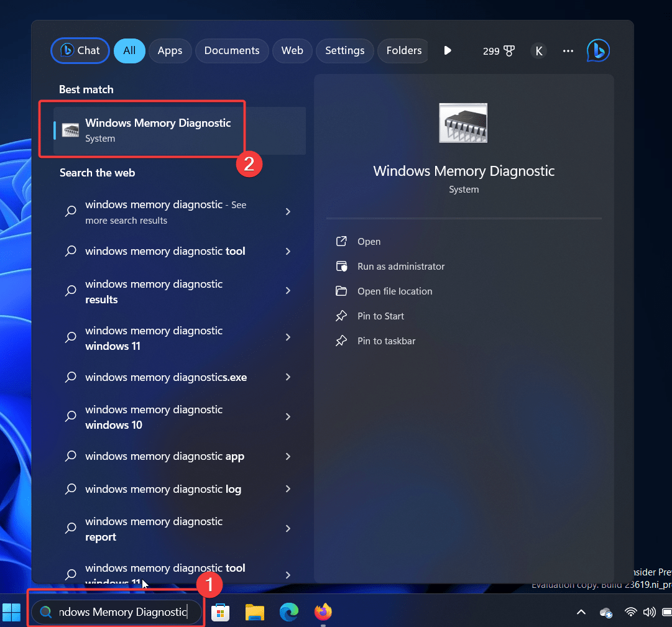The width and height of the screenshot is (672, 627).
Task: Open Bing Chat icon at top right
Action: tap(598, 51)
